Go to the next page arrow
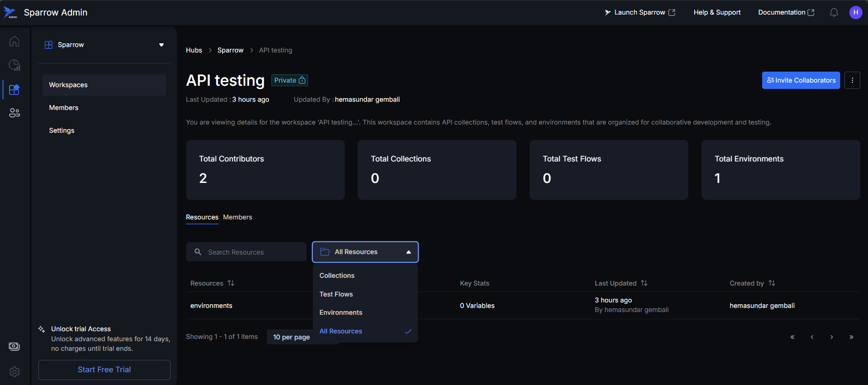 pyautogui.click(x=832, y=337)
